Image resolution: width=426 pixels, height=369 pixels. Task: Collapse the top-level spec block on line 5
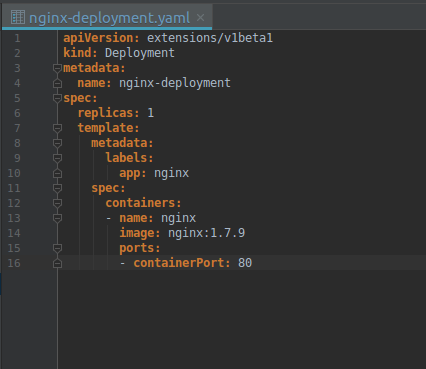point(57,98)
